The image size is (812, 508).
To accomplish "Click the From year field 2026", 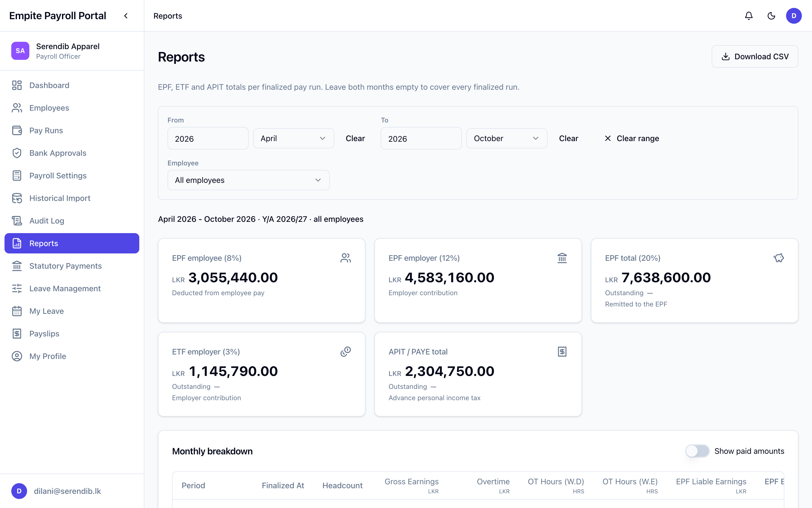I will [208, 138].
